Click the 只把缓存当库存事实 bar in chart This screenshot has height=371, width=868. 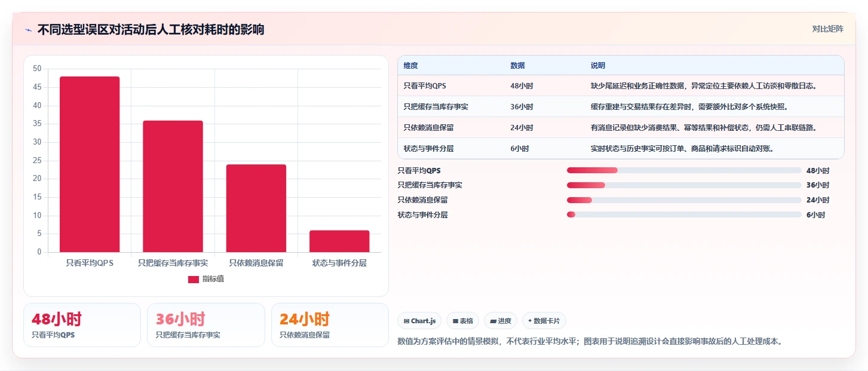click(173, 186)
